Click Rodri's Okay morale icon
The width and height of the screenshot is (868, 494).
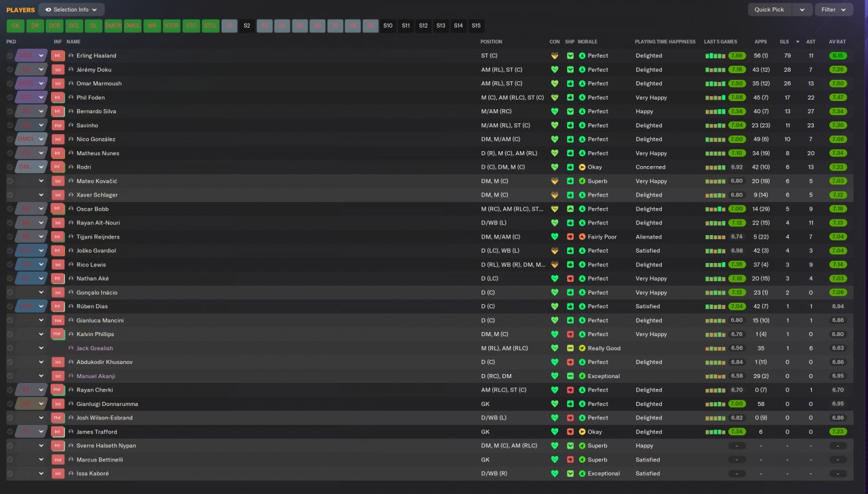582,167
